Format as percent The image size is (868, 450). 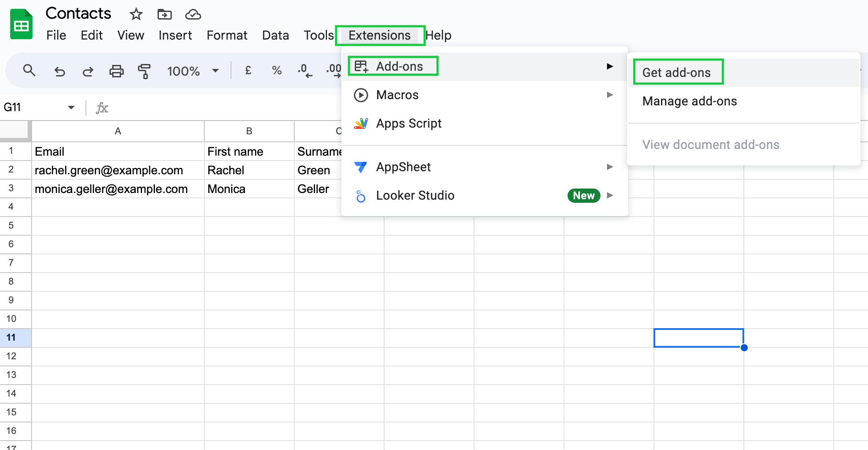tap(277, 70)
